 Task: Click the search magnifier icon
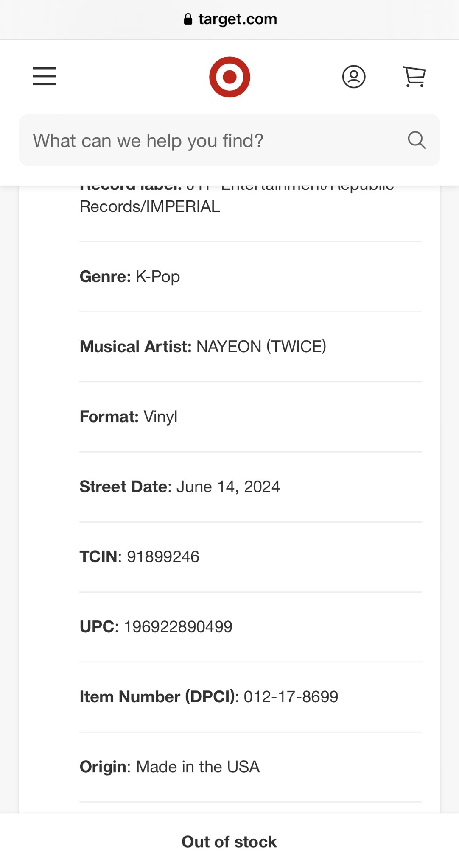click(x=417, y=140)
